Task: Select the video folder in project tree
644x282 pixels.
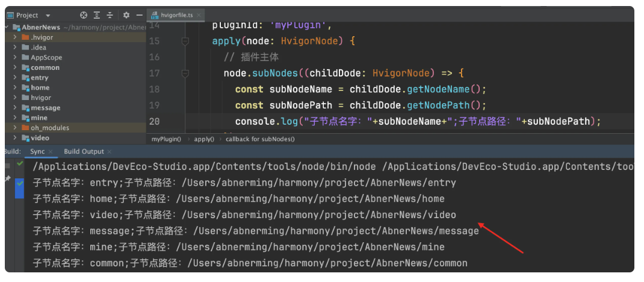Action: point(40,138)
